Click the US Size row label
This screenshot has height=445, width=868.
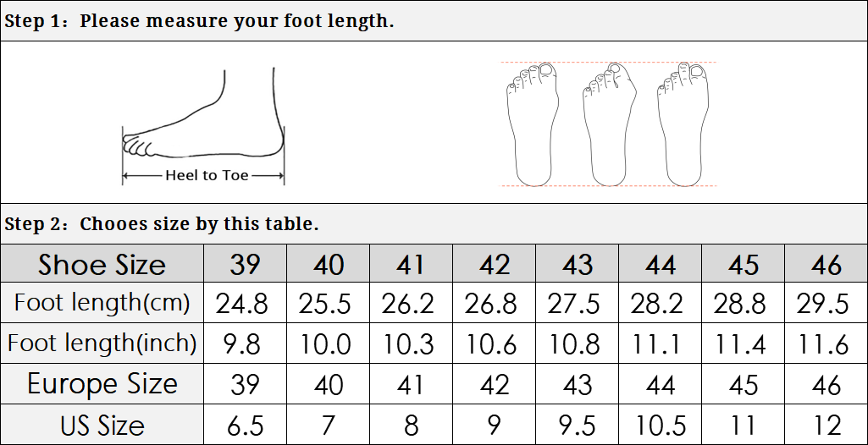point(102,425)
